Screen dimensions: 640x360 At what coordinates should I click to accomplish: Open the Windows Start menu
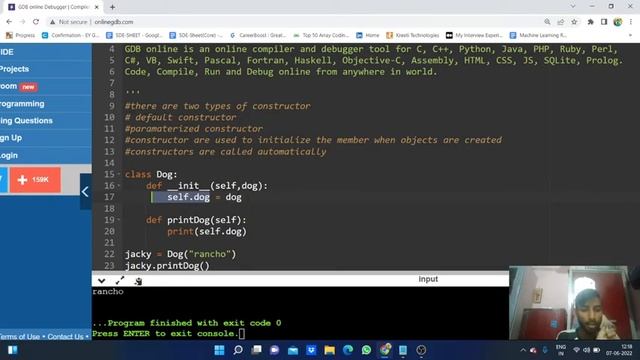tap(219, 350)
